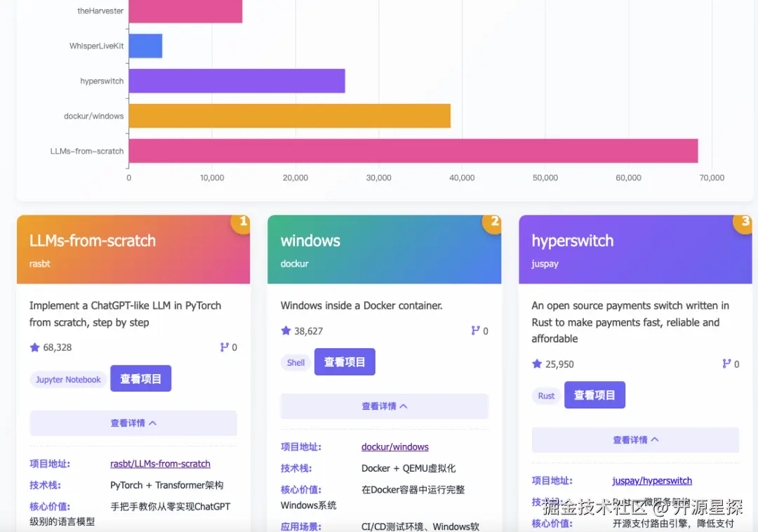
Task: Click the fork icon on windows card
Action: tap(476, 331)
